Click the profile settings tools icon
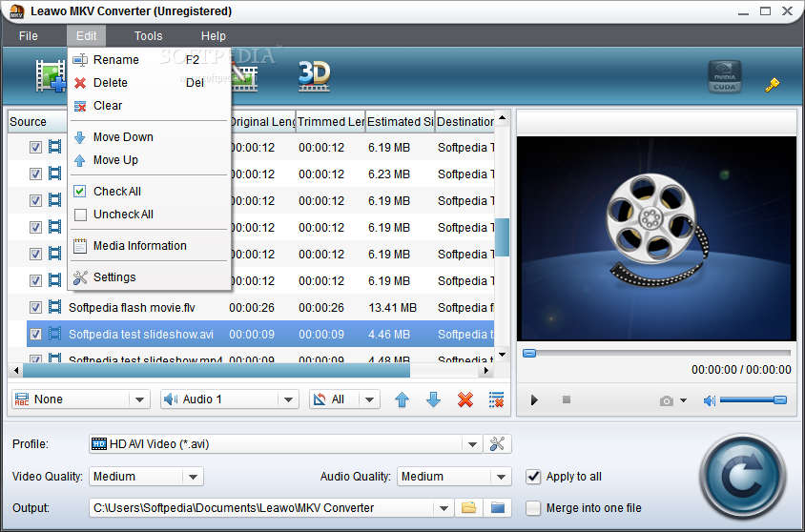The width and height of the screenshot is (805, 532). point(497,443)
